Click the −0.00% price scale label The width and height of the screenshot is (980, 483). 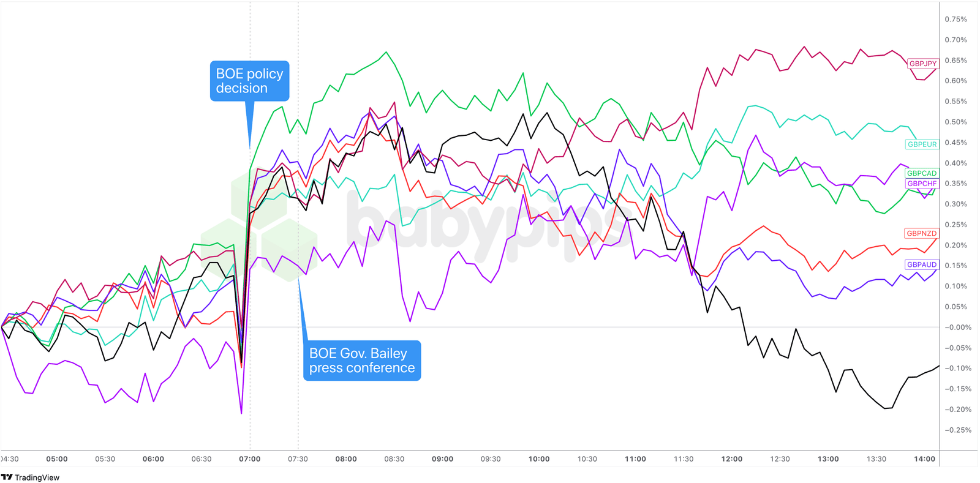957,328
